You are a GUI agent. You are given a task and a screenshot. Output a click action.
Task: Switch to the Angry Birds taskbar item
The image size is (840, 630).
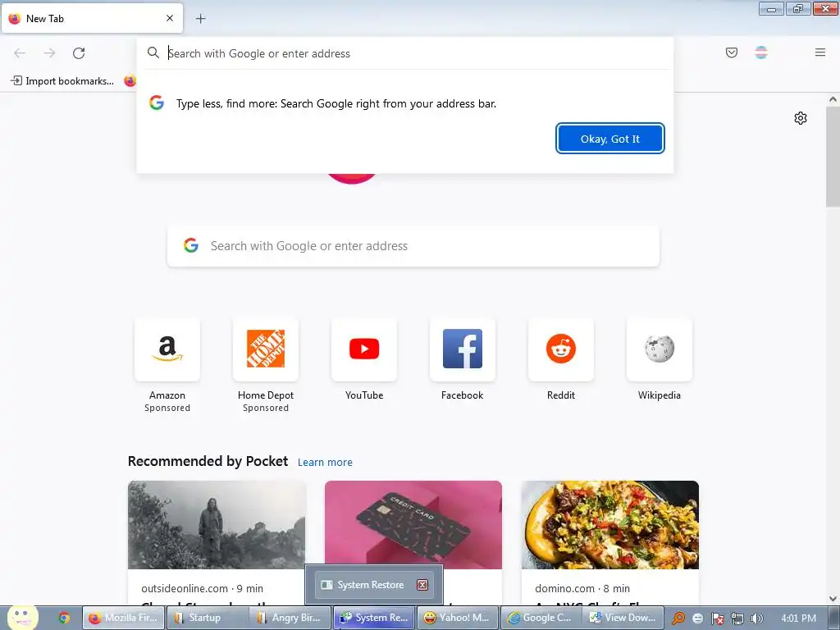point(291,618)
